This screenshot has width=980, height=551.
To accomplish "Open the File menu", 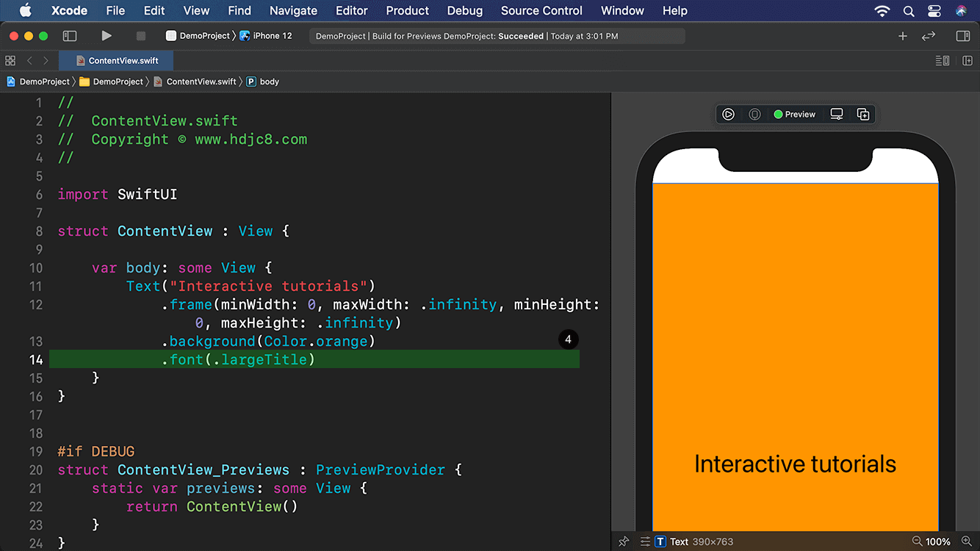I will tap(115, 10).
